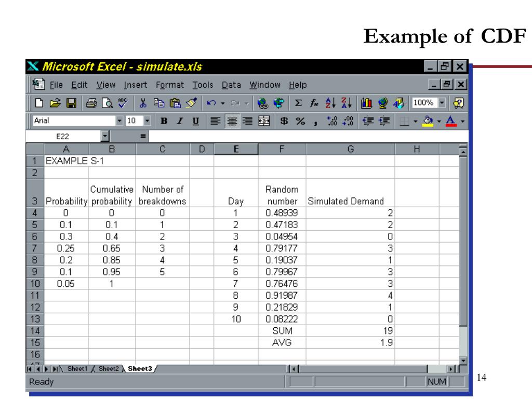
Task: Toggle Italic formatting
Action: pos(180,121)
